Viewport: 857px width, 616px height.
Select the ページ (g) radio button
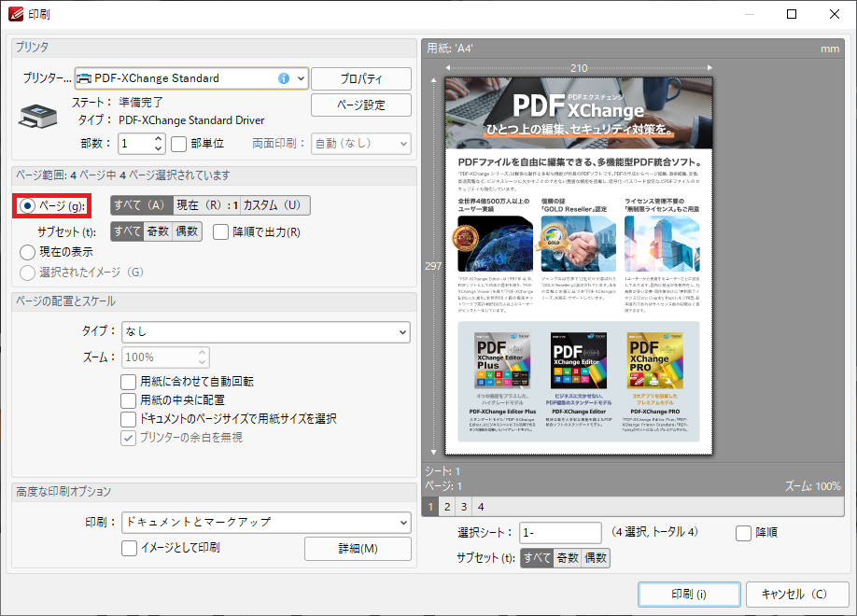(x=27, y=206)
